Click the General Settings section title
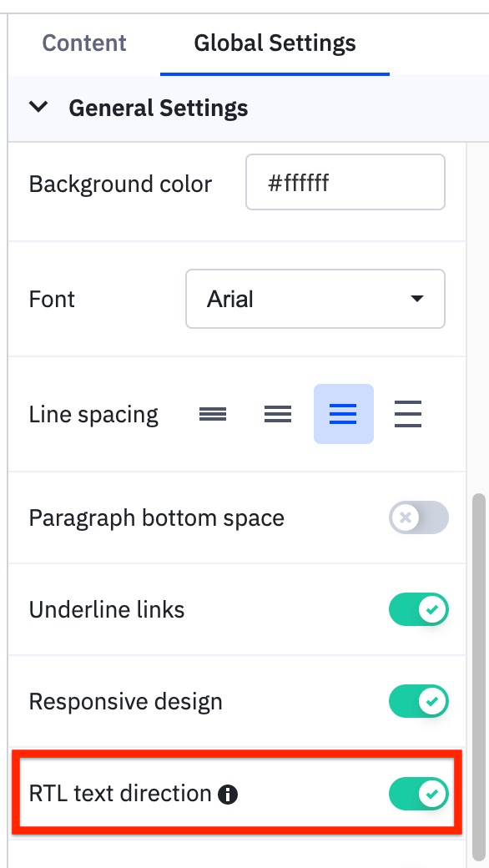Image resolution: width=489 pixels, height=868 pixels. [x=159, y=108]
